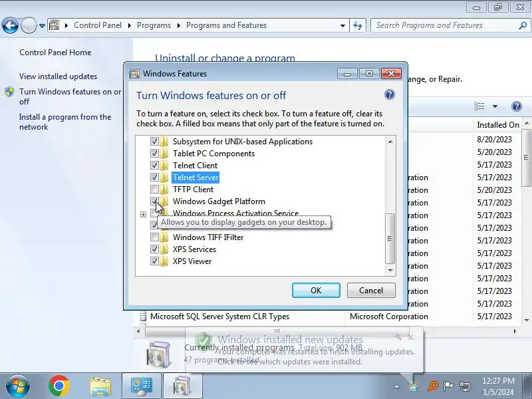Screen dimensions: 532x399
Task: Expand Windows Process Activation Service node
Action: pyautogui.click(x=143, y=214)
